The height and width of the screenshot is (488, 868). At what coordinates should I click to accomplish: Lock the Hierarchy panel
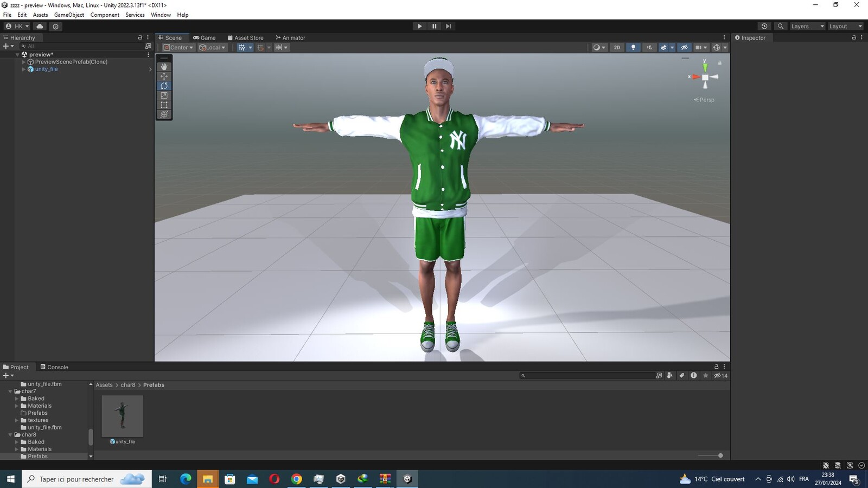(140, 37)
